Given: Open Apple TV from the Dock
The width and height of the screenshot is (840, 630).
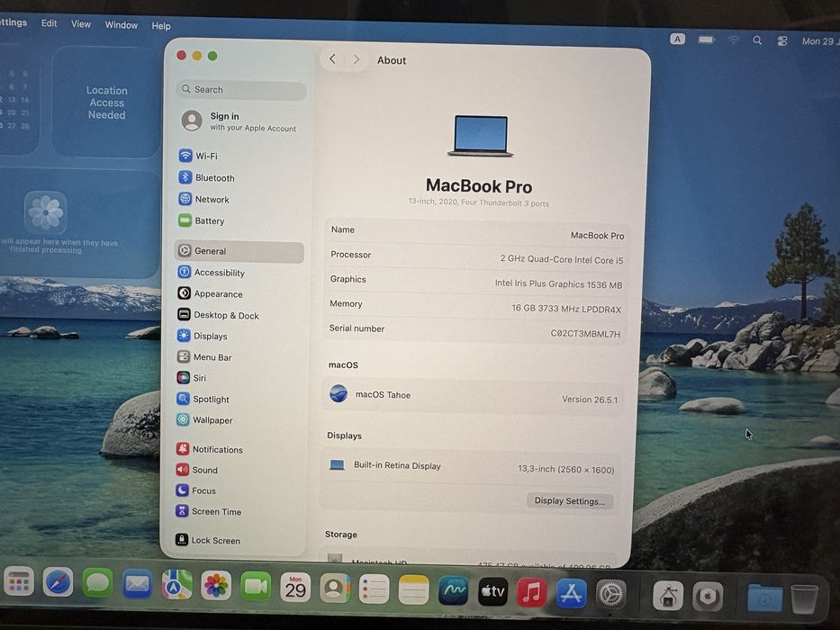Looking at the screenshot, I should tap(492, 591).
